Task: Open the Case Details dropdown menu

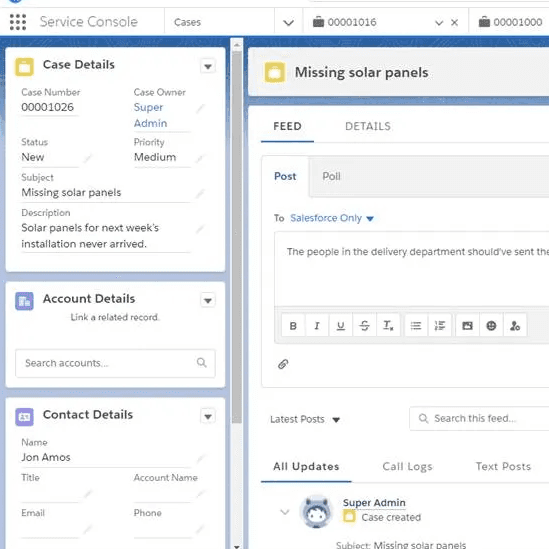Action: point(208,66)
